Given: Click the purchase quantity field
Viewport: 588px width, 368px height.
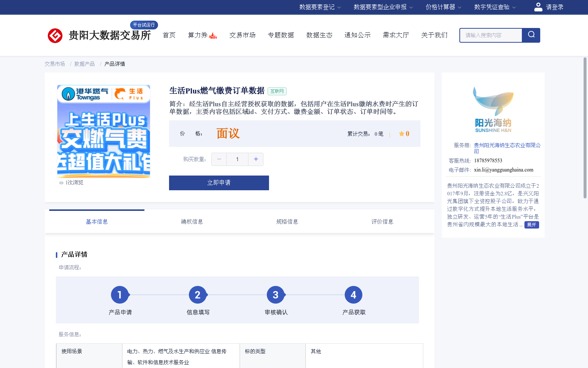Looking at the screenshot, I should point(237,159).
